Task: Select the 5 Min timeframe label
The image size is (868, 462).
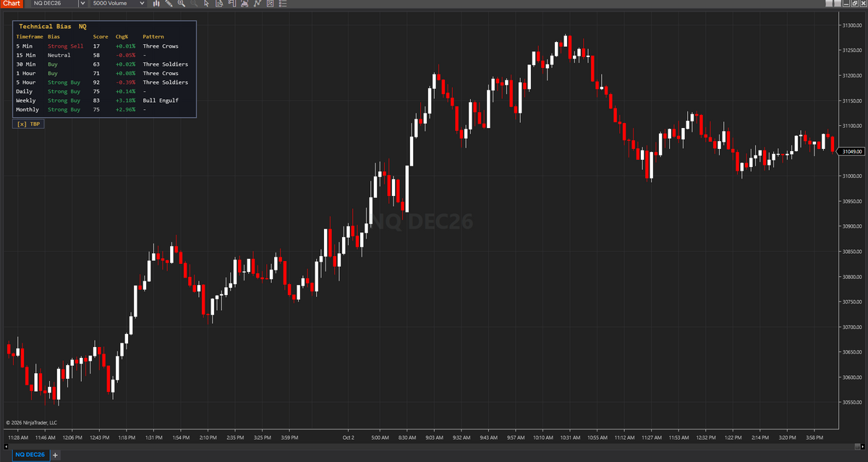Action: [25, 46]
